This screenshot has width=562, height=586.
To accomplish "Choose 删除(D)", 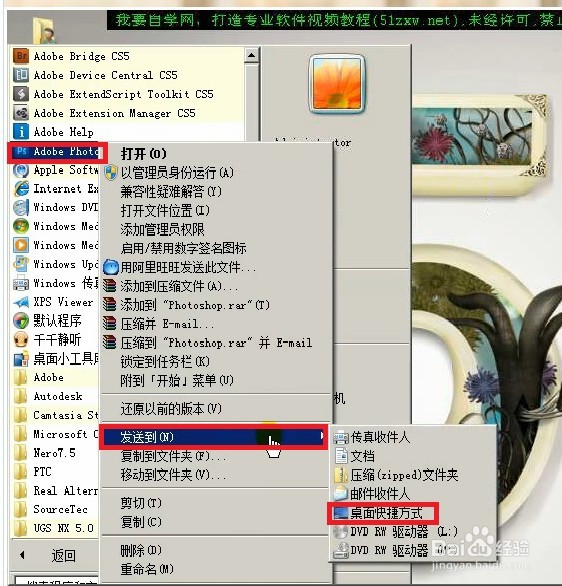I will 141,550.
